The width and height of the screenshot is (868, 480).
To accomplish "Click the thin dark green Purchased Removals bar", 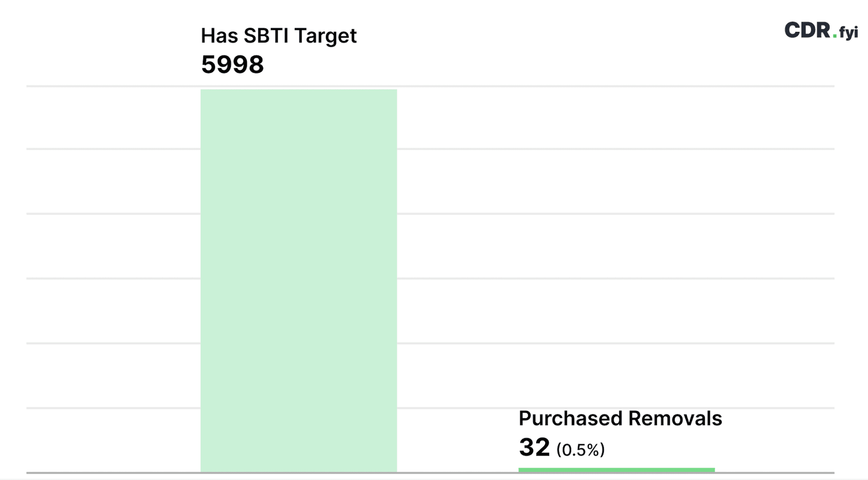I will pos(616,470).
